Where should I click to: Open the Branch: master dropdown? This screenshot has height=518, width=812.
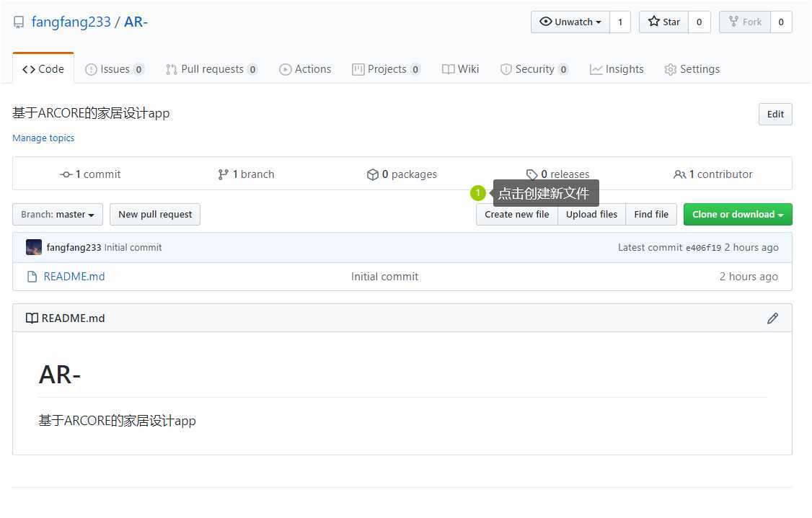(x=58, y=214)
